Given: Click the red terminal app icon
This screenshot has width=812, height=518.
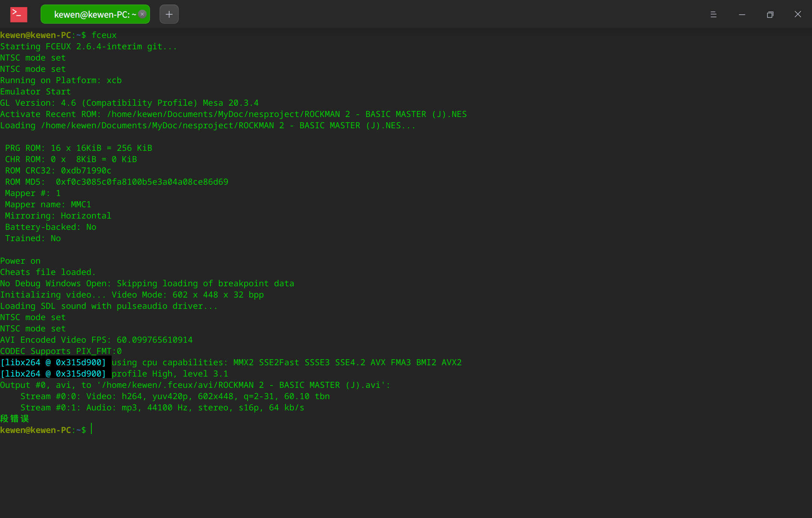Looking at the screenshot, I should coord(18,14).
